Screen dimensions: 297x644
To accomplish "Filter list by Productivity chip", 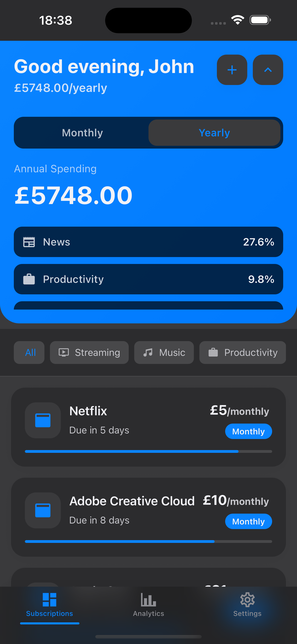I will tap(242, 352).
